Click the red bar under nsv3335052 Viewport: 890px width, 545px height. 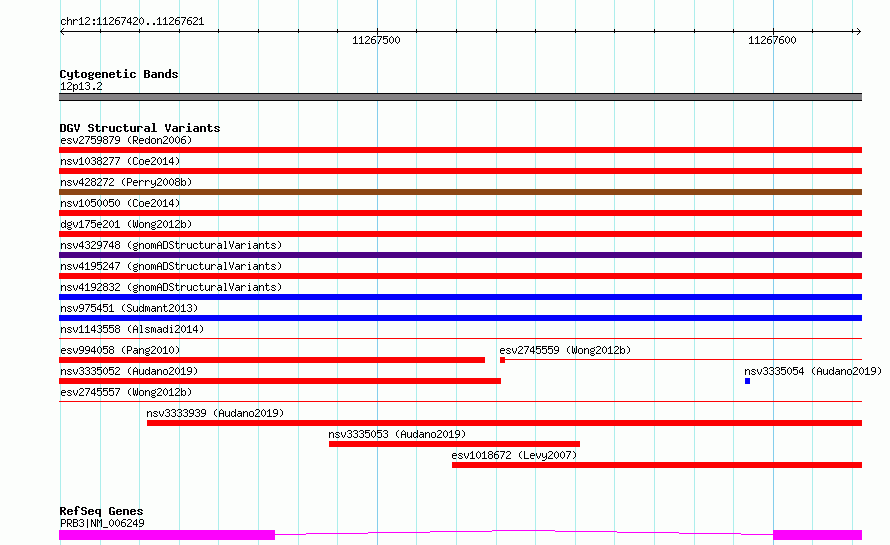(280, 381)
